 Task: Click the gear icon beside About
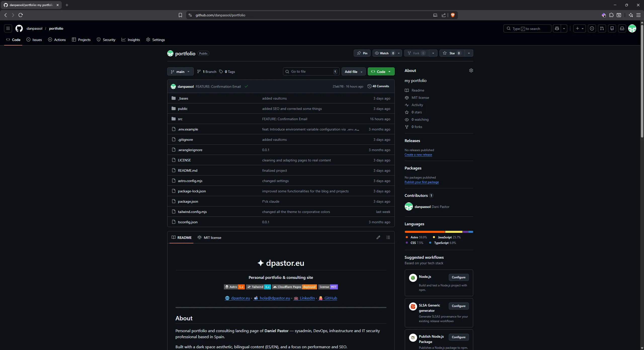coord(471,70)
